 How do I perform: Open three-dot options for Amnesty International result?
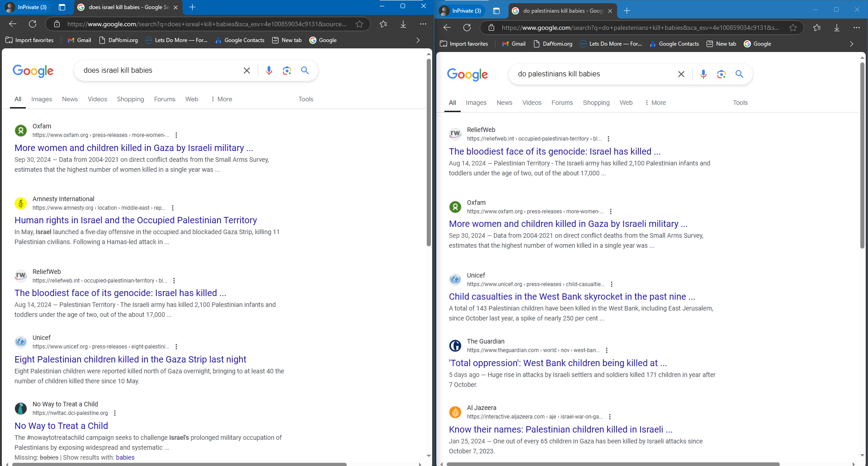pyautogui.click(x=173, y=208)
